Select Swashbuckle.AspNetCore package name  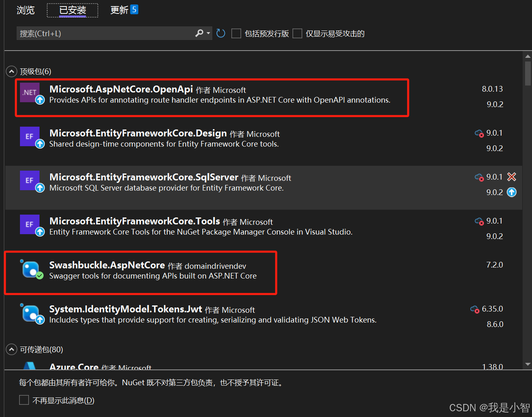point(107,265)
